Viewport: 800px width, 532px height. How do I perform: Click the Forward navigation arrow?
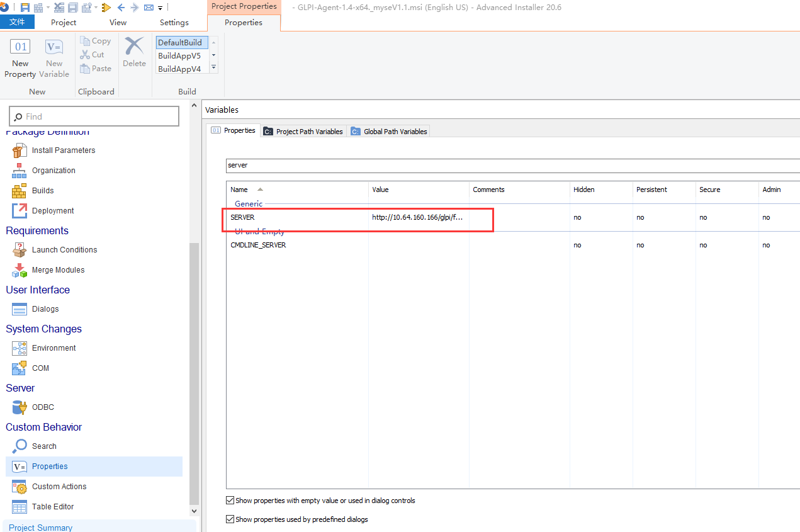[135, 8]
